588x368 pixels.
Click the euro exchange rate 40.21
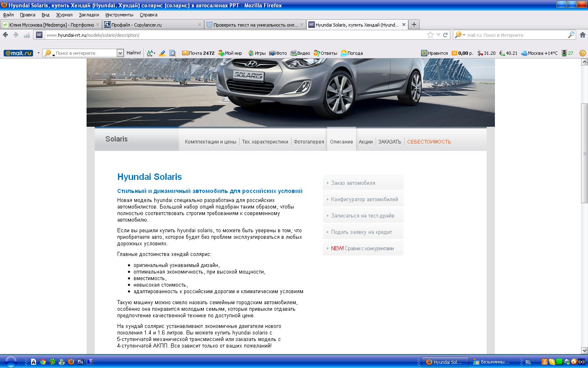coord(508,53)
